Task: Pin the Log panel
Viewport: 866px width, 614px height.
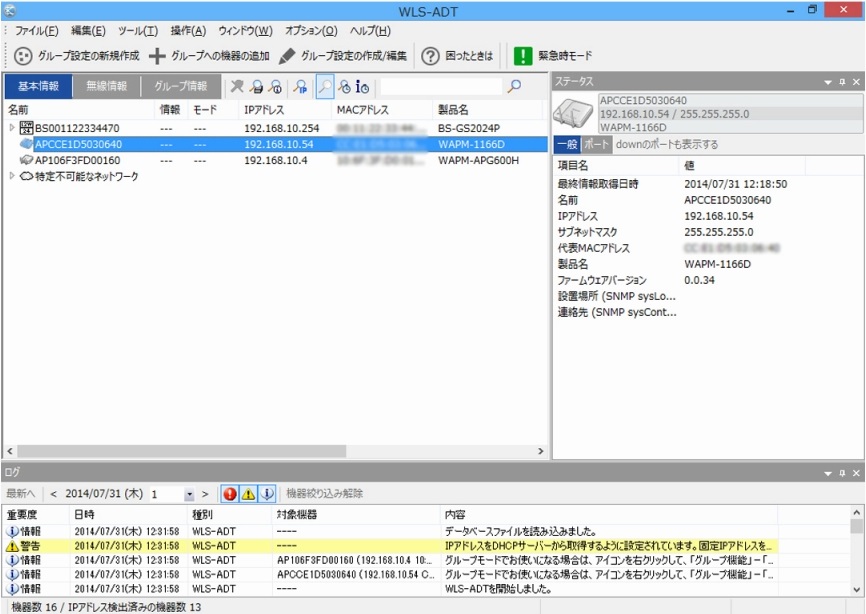Action: (x=842, y=473)
